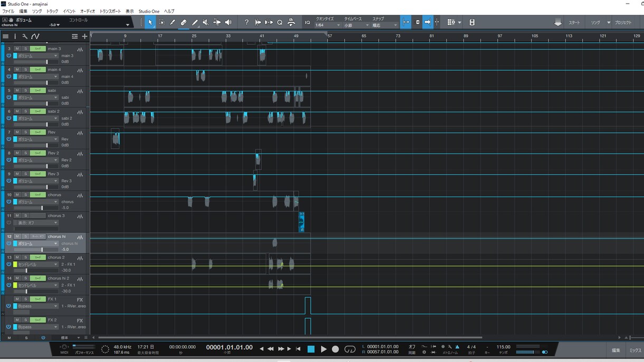Viewport: 644px width, 362px height.
Task: Toggle snap to grid button
Action: 406,22
